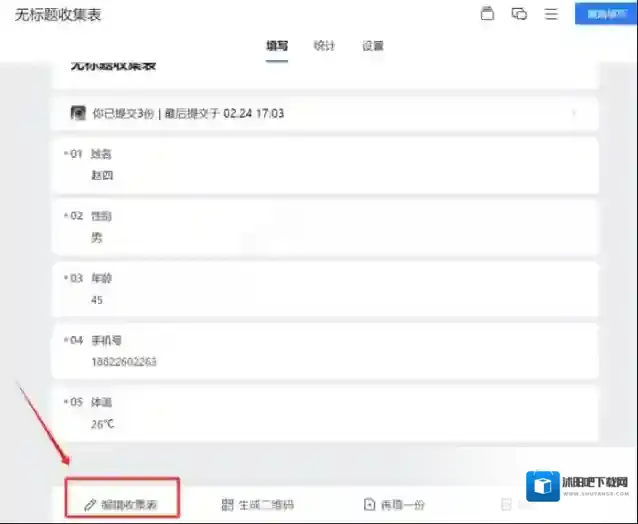Open the archive box icon in top bar
The height and width of the screenshot is (524, 638).
coord(487,14)
